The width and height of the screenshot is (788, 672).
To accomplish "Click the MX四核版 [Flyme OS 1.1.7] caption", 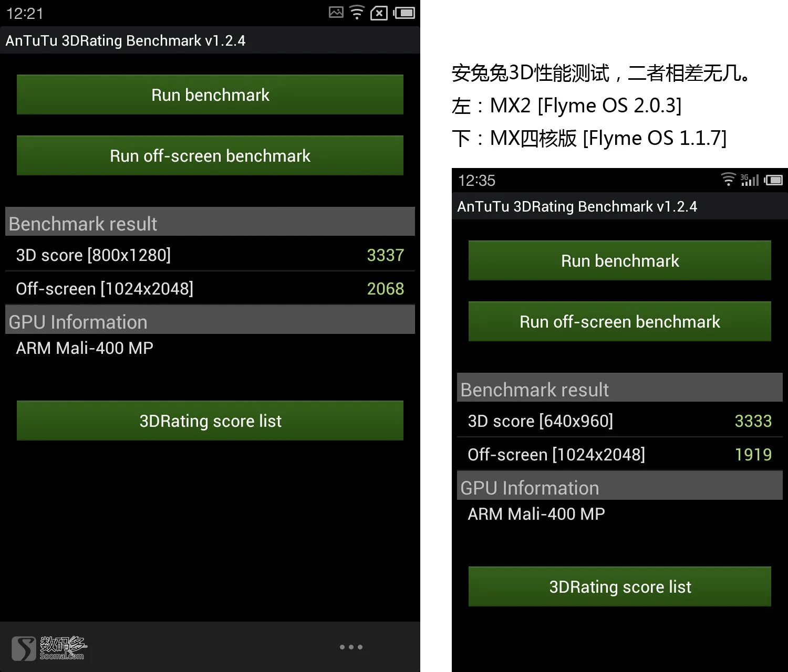I will pyautogui.click(x=608, y=138).
